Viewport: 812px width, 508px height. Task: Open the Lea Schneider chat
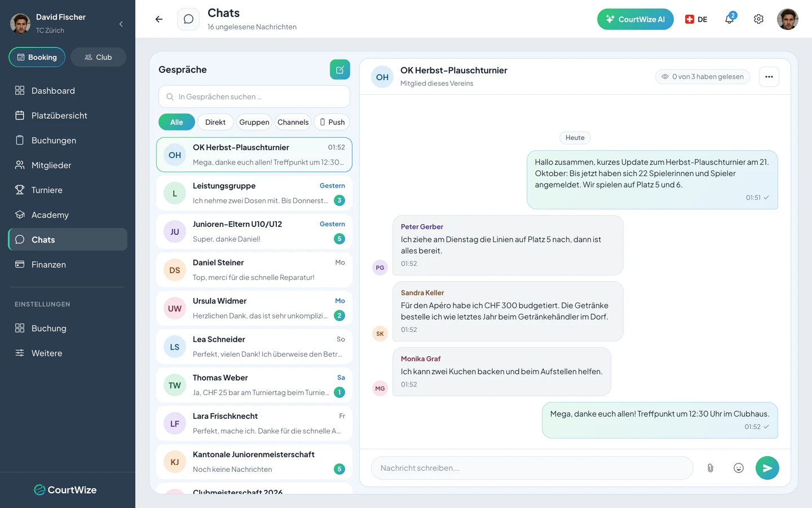point(254,347)
